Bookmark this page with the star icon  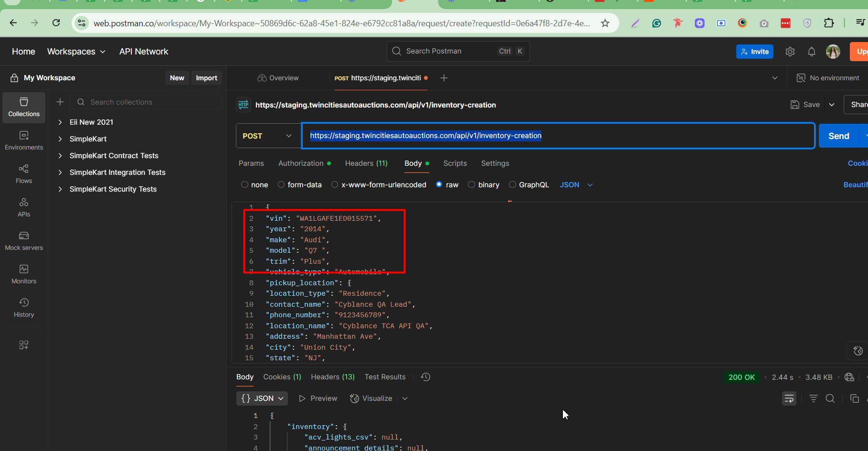[x=605, y=23]
